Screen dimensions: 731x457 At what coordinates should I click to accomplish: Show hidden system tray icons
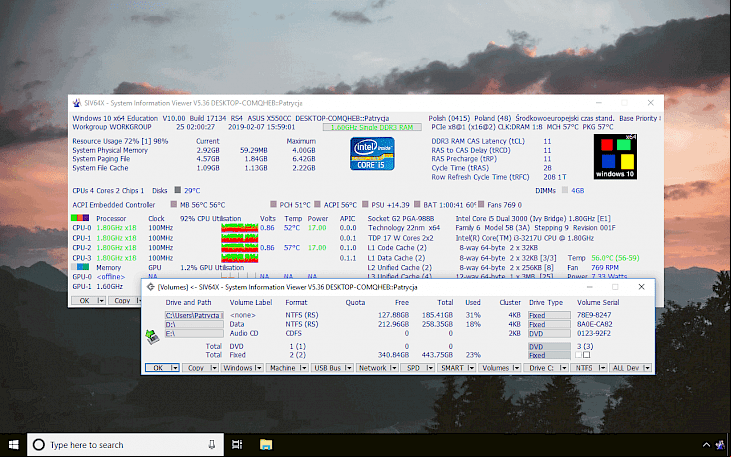pos(706,445)
